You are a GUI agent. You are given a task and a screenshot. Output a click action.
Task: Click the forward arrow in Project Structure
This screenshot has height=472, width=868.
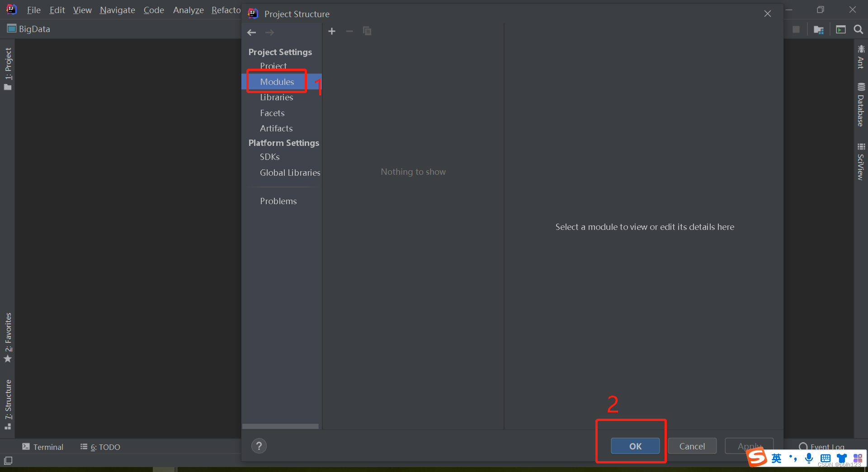tap(269, 33)
